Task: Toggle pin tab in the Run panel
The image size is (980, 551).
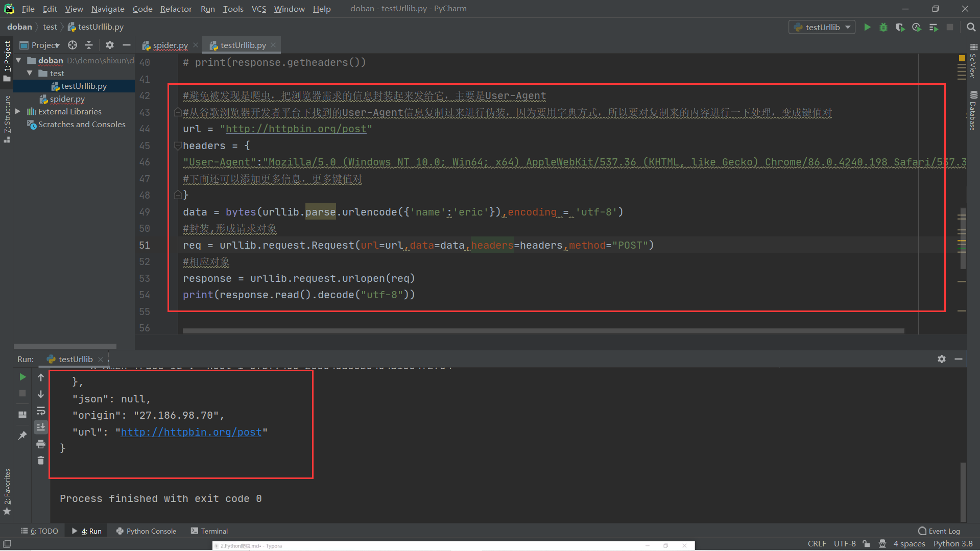Action: (x=22, y=435)
